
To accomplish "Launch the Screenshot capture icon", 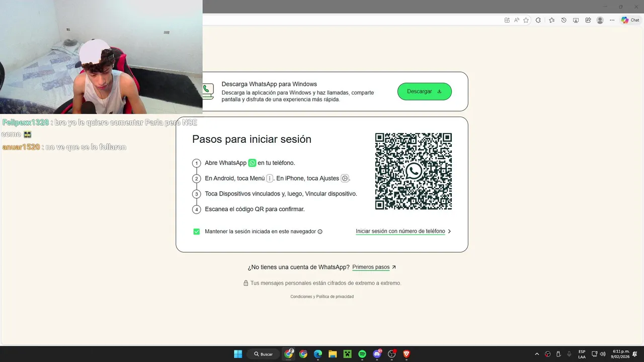I will point(576,20).
